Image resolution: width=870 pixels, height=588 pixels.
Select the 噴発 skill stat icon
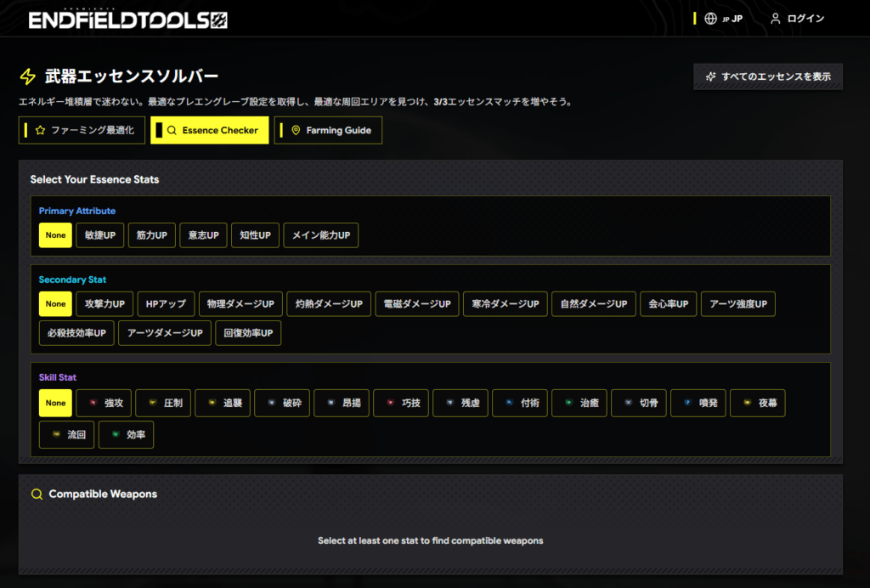click(688, 404)
